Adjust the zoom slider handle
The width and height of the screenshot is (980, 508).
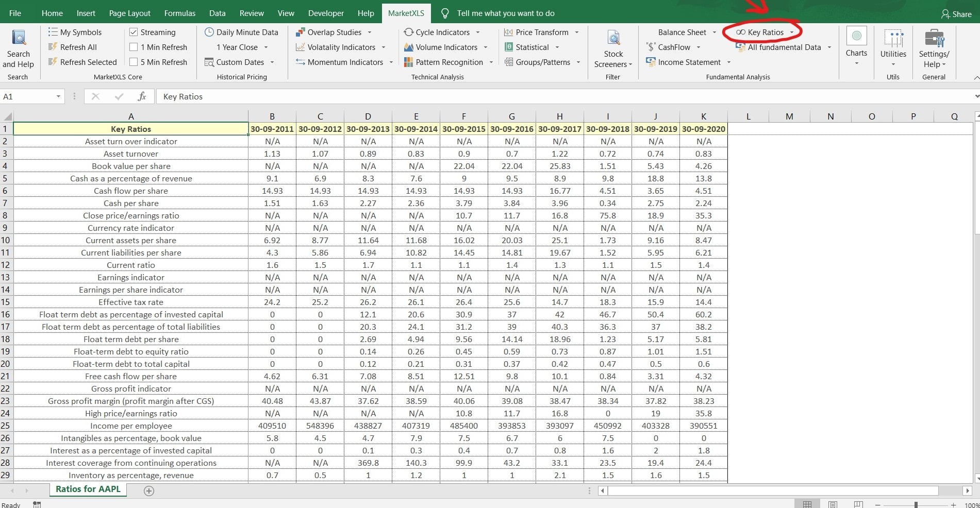(916, 505)
